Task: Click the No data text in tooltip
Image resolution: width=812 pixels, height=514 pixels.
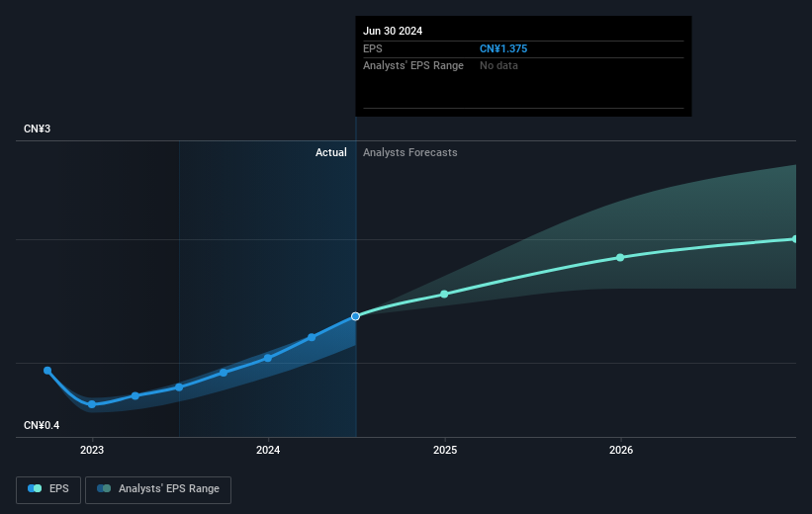Action: (498, 66)
